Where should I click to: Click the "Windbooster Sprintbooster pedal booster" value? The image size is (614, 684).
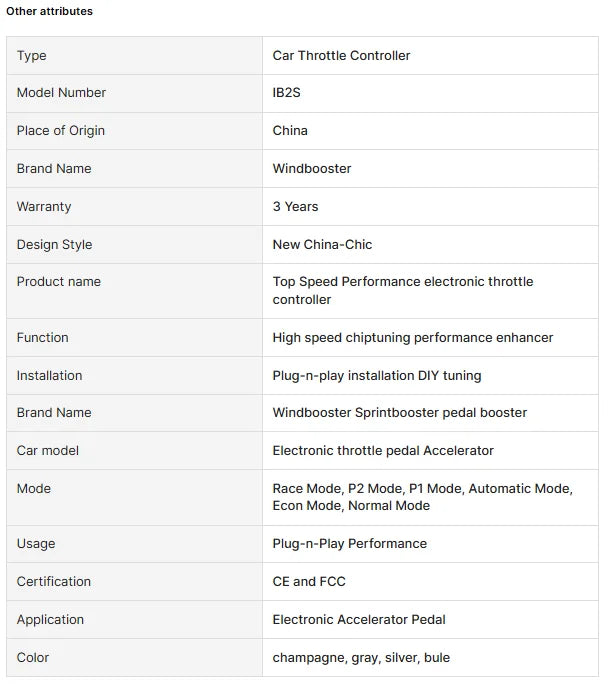click(x=399, y=413)
